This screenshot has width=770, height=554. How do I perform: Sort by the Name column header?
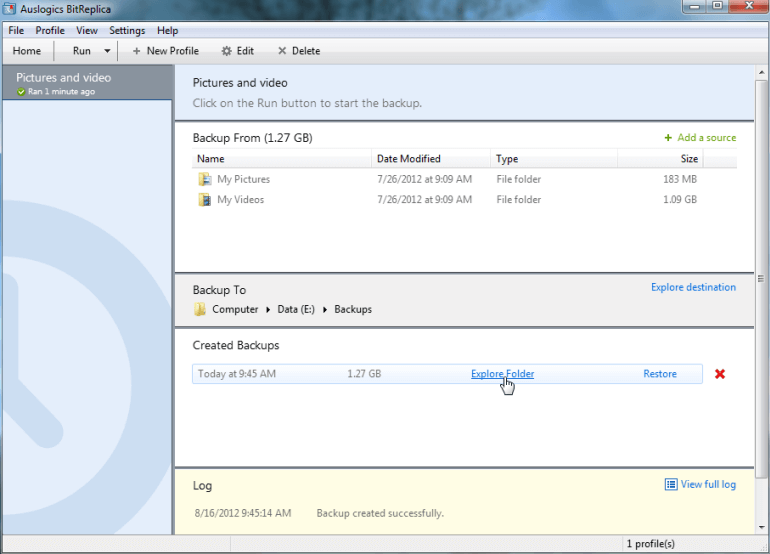coord(282,159)
